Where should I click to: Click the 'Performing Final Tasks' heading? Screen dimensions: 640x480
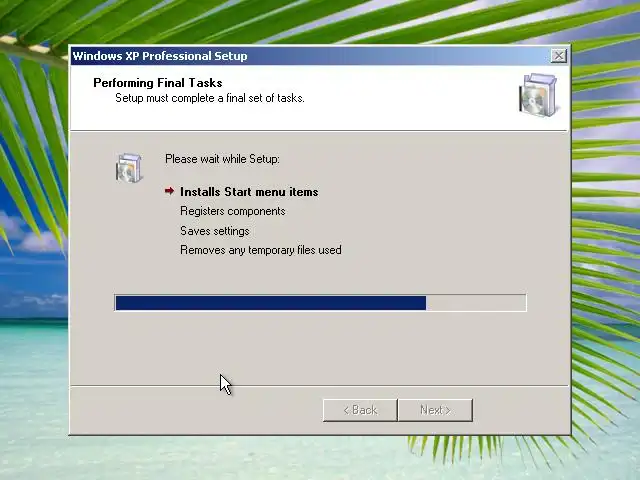[x=158, y=83]
